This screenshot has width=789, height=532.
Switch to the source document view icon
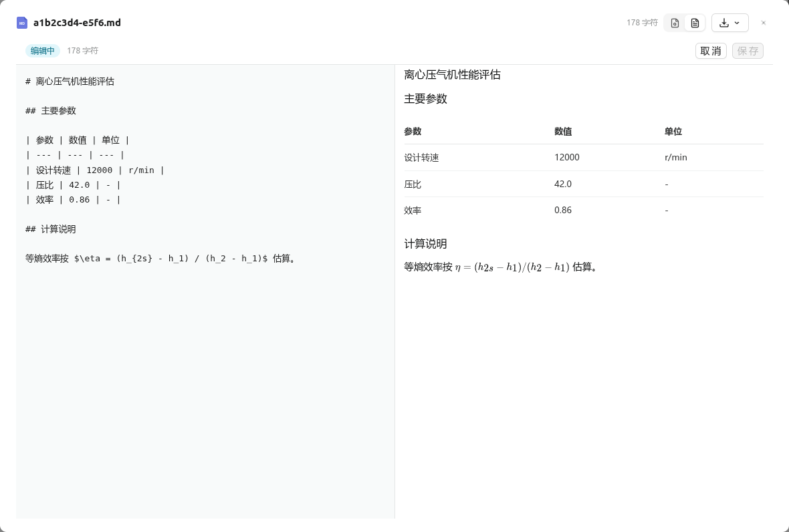[695, 23]
